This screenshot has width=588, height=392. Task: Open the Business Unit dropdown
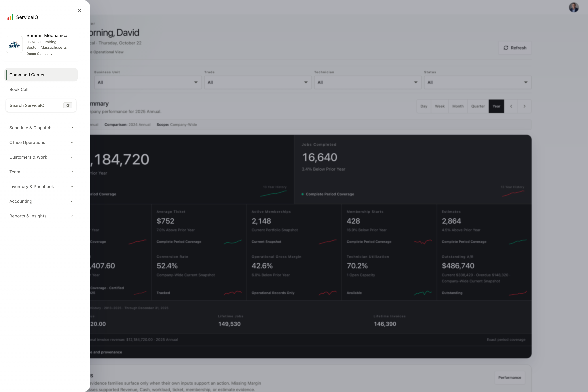coord(148,82)
